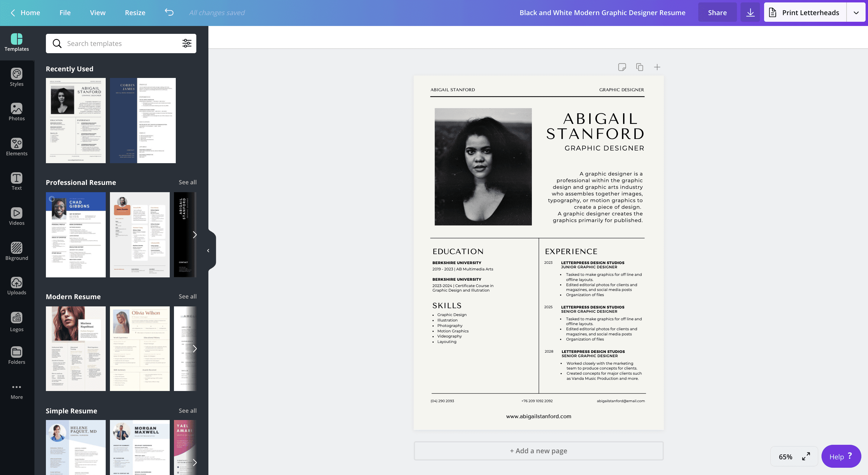Open the Photos panel
Viewport: 868px width, 475px height.
tap(16, 115)
